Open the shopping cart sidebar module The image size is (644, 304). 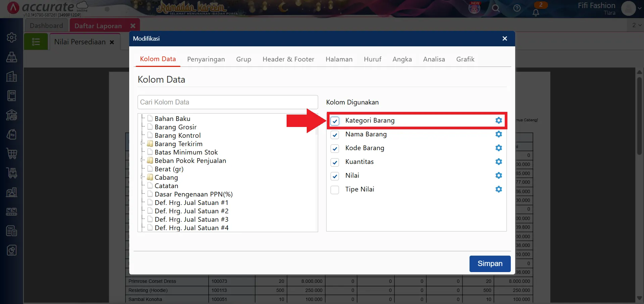click(12, 154)
